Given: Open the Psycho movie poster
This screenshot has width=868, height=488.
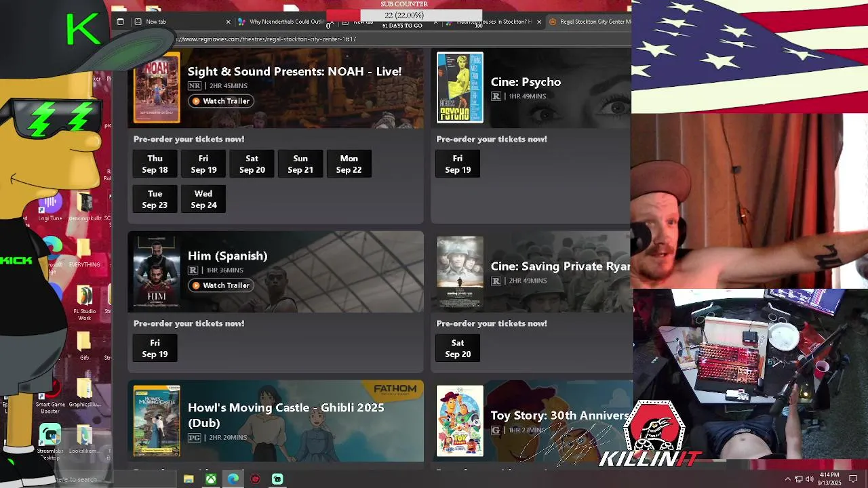Looking at the screenshot, I should (460, 87).
